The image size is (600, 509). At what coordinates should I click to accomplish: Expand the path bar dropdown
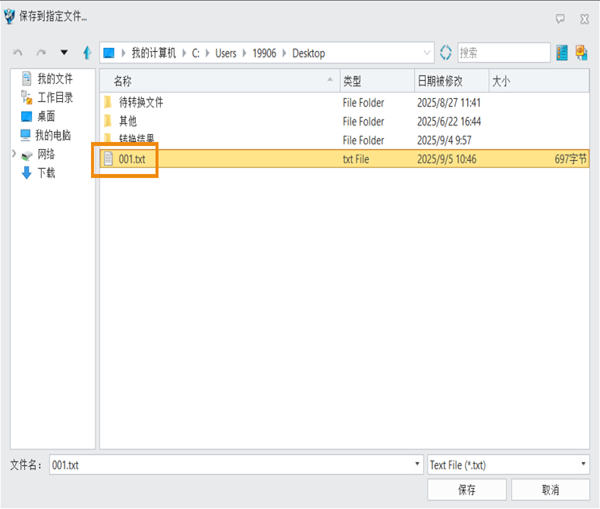click(x=427, y=52)
